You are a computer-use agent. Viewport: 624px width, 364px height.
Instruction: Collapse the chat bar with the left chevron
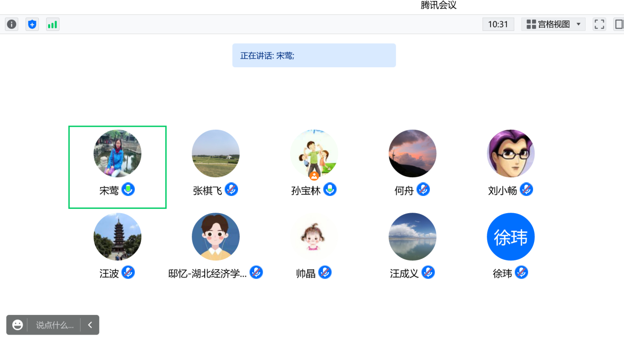click(90, 325)
